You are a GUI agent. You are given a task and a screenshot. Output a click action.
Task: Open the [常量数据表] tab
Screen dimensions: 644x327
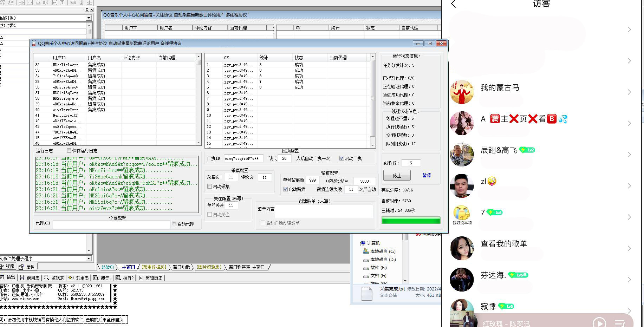pos(154,267)
